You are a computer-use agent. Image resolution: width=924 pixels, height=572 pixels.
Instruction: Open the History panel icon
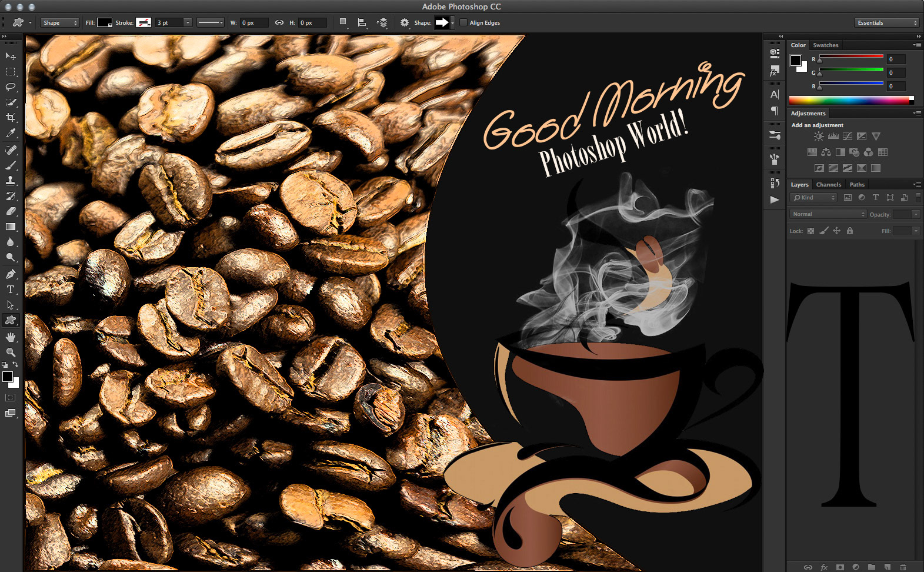[x=775, y=183]
